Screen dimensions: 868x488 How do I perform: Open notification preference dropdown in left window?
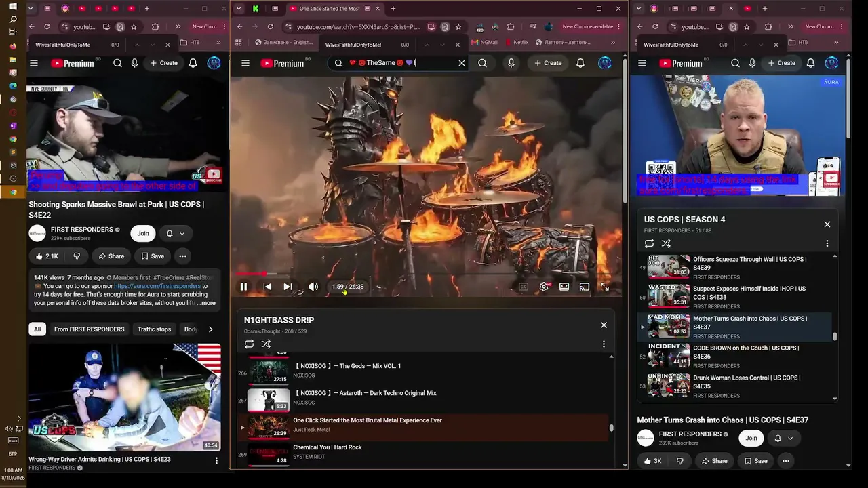pyautogui.click(x=175, y=233)
